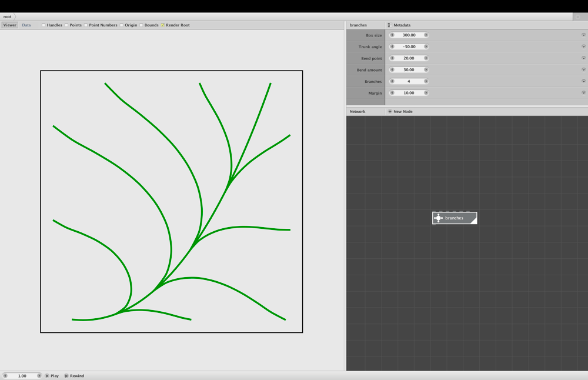588x380 pixels.
Task: Enable the Point Numbers checkbox
Action: [86, 25]
